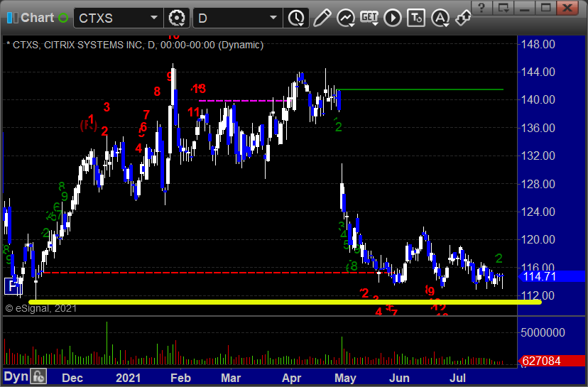This screenshot has width=588, height=387.
Task: Click the 128.00 price axis label
Action: point(538,184)
